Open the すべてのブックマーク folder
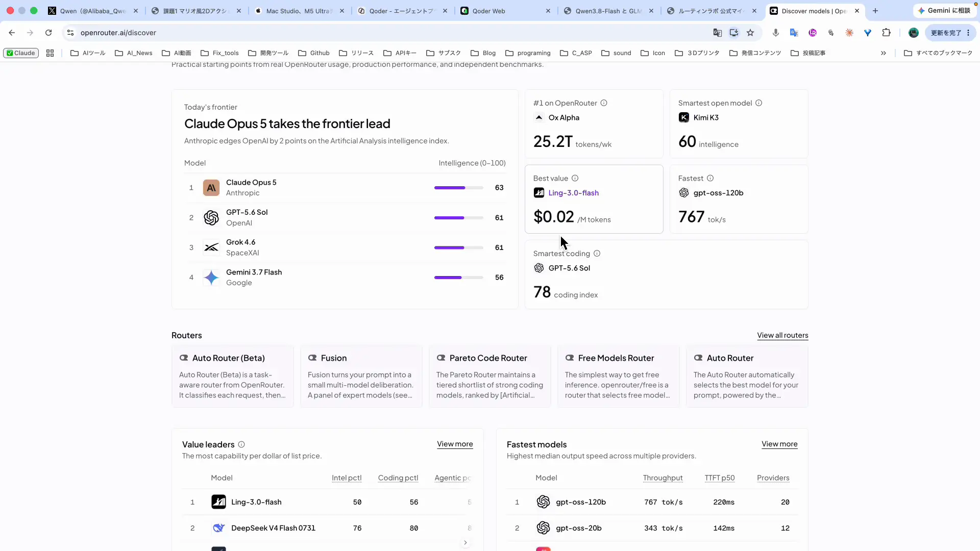This screenshot has width=980, height=551. point(938,53)
